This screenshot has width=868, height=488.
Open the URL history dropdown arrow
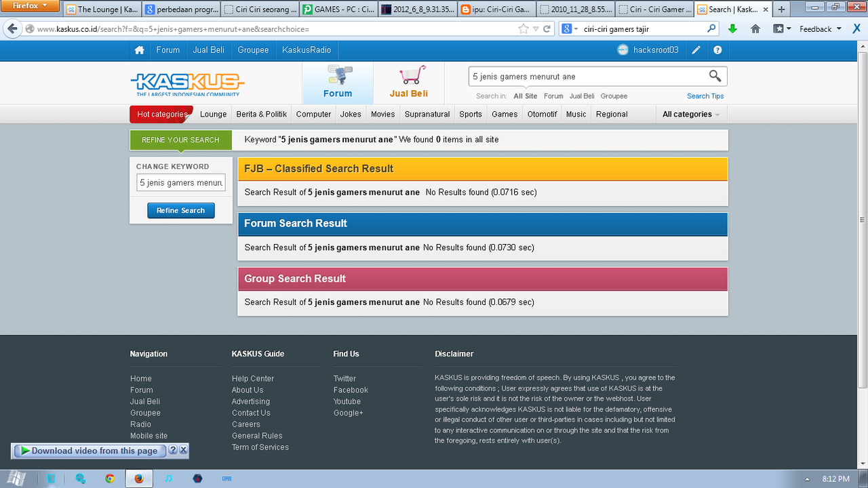pos(535,29)
